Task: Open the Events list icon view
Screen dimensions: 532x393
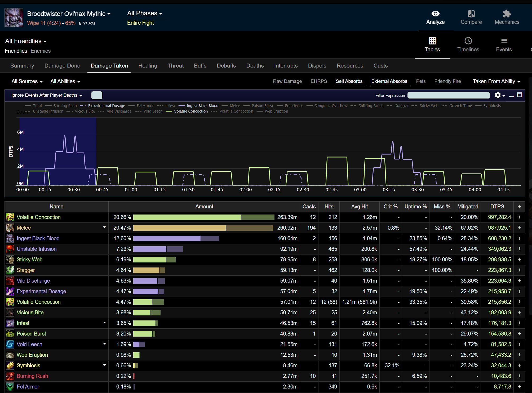Action: (504, 41)
